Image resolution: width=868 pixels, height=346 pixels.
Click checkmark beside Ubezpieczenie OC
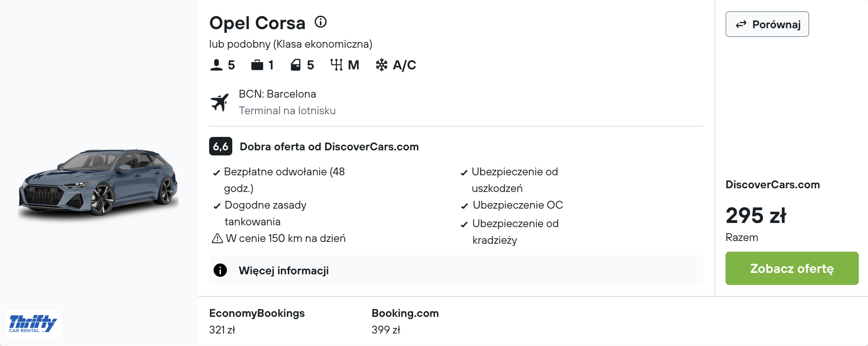coord(465,206)
